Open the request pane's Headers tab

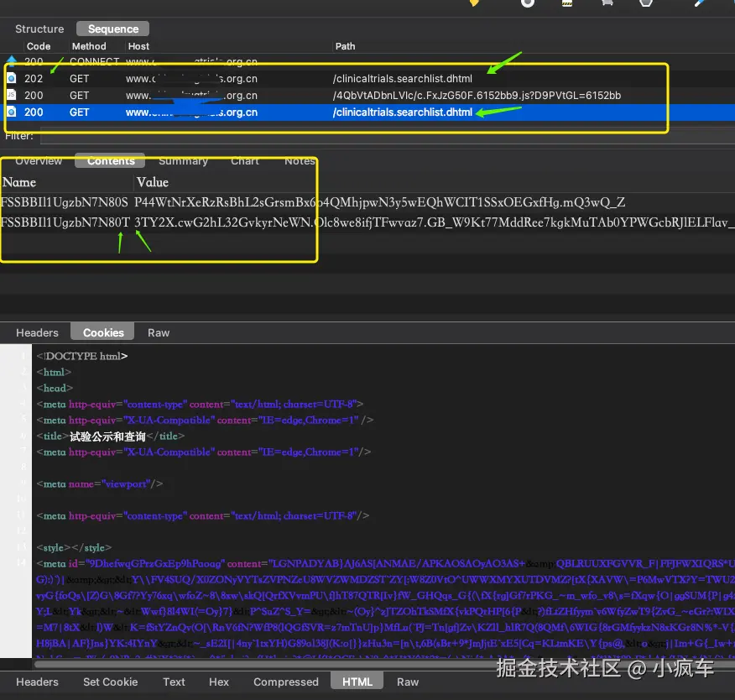(x=38, y=332)
